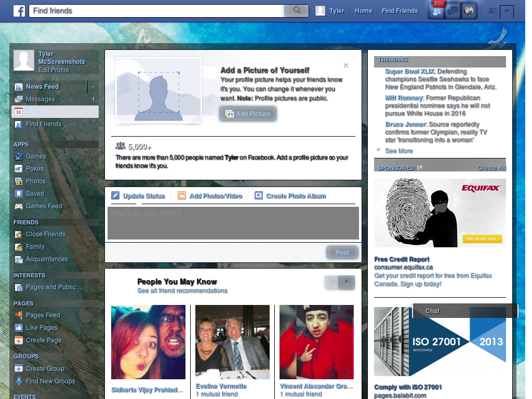
Task: Open the Mitt Romney trending link
Action: pyautogui.click(x=404, y=98)
